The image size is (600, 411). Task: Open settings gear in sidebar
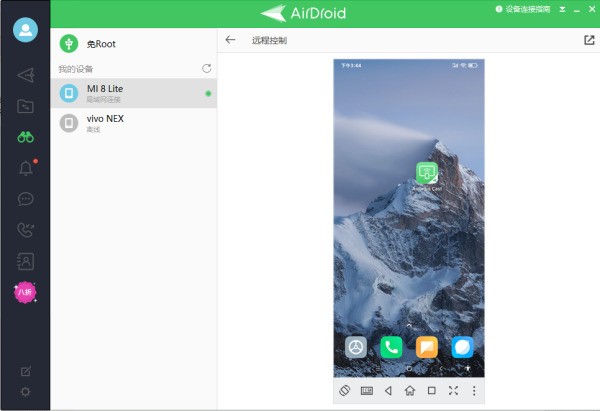click(26, 392)
